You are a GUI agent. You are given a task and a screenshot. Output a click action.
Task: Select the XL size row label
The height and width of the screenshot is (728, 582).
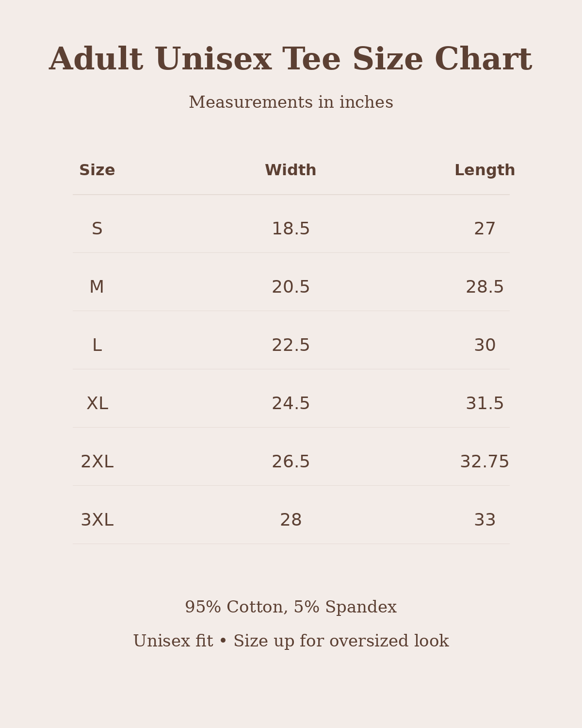point(97,404)
